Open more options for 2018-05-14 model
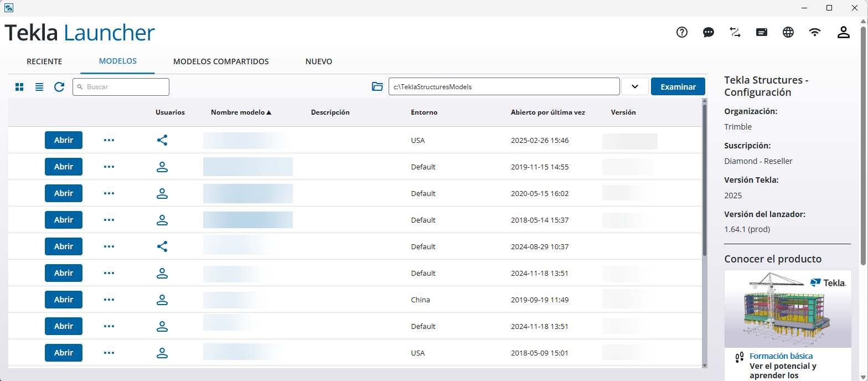Image resolution: width=868 pixels, height=381 pixels. tap(109, 220)
